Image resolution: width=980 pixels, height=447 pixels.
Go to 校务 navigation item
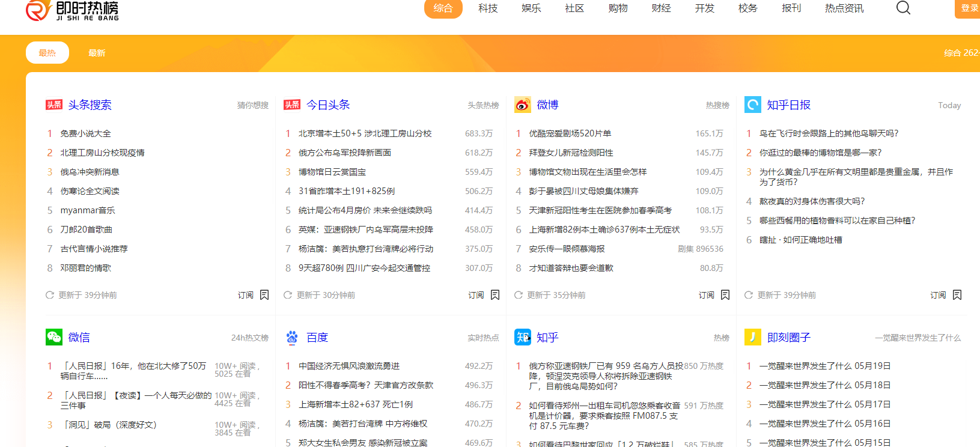tap(748, 8)
